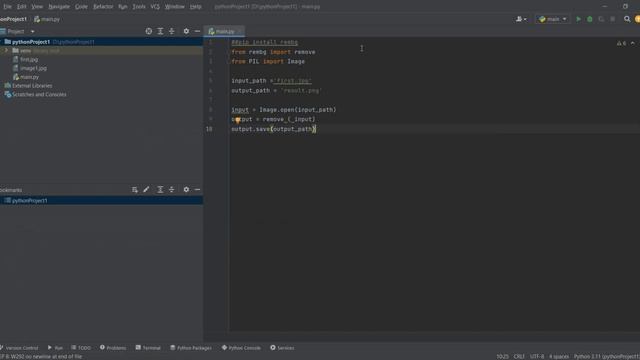Open Bookmarks group-by options icon

click(135, 189)
